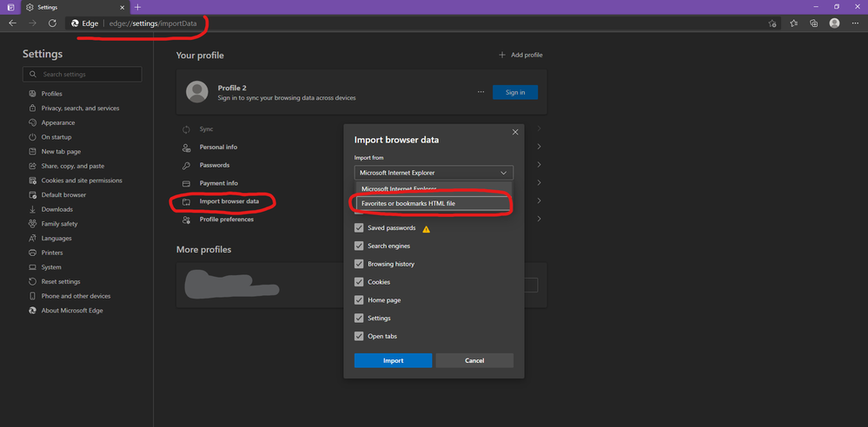Expand the Personal info chevron arrow
The width and height of the screenshot is (868, 427).
[x=539, y=148]
